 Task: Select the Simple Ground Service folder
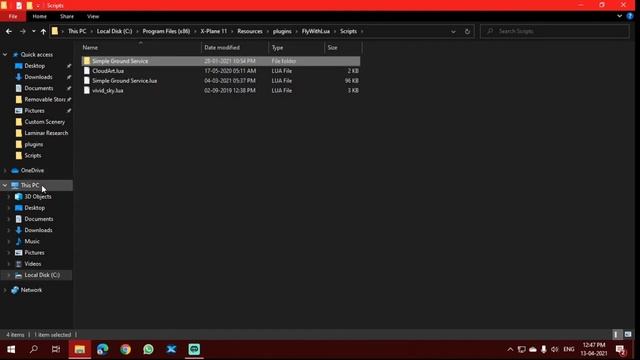221,61
